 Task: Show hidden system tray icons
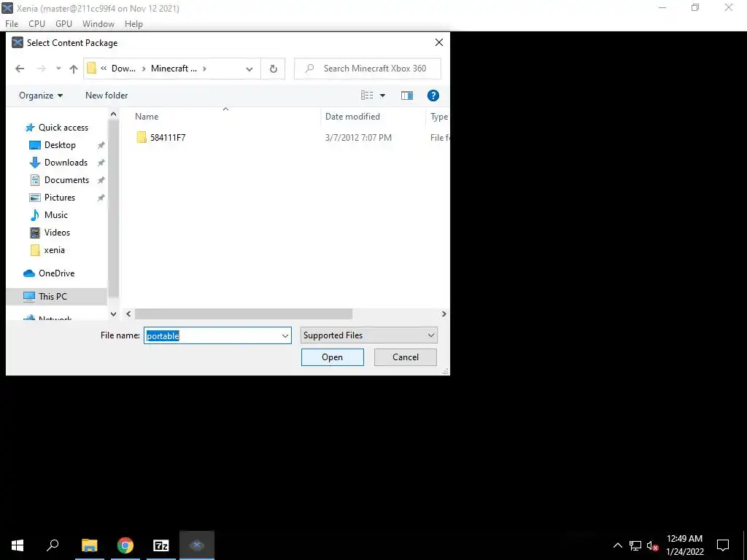coord(617,545)
